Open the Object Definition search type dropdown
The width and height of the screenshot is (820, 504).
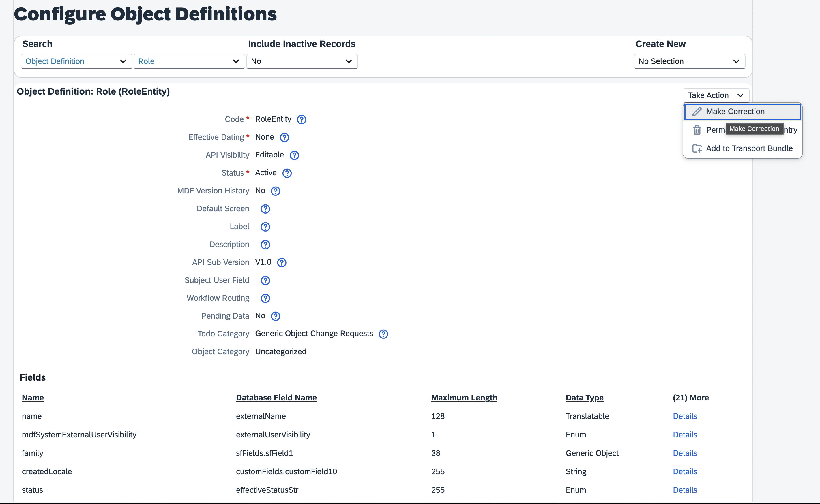[76, 61]
